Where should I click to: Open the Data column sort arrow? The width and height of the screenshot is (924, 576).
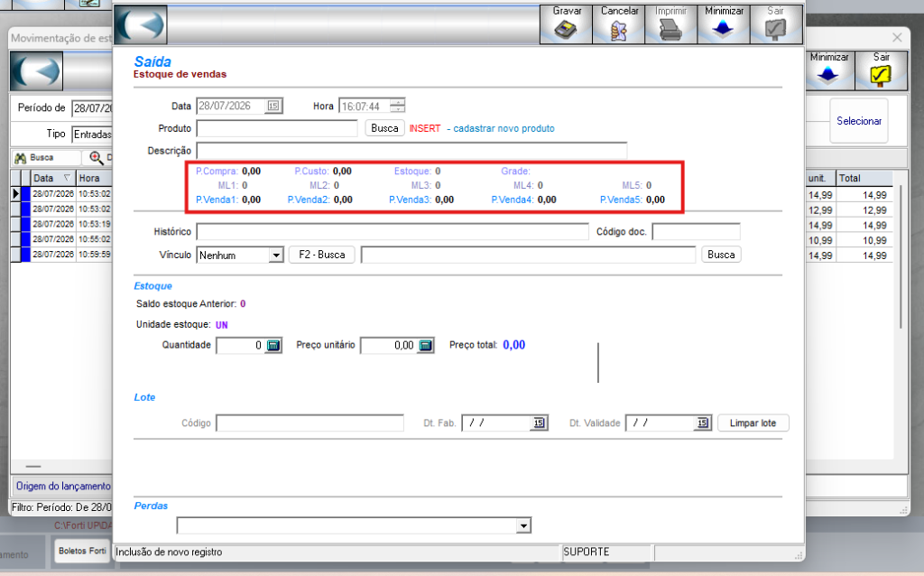67,178
